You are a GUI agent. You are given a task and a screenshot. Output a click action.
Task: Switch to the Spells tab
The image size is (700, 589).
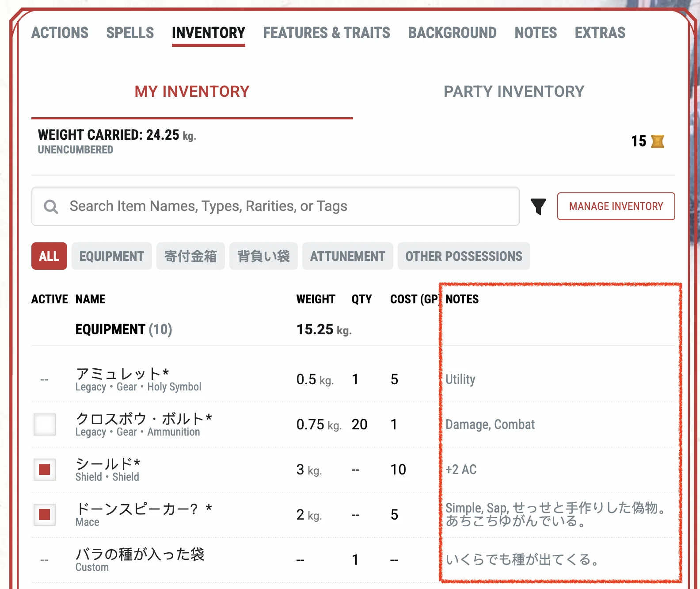pyautogui.click(x=130, y=33)
